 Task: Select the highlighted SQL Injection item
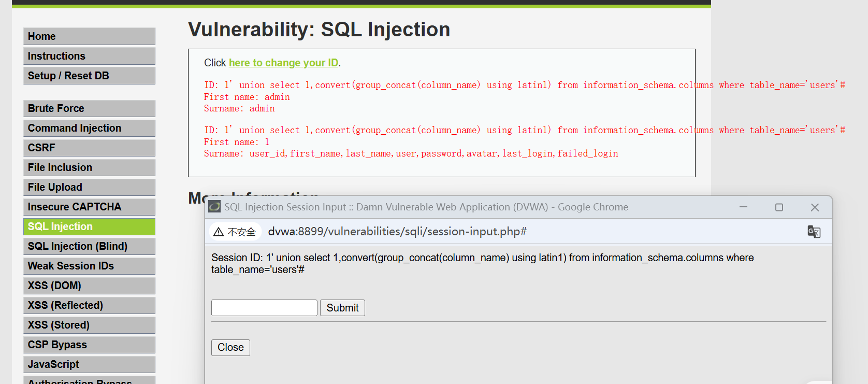pyautogui.click(x=89, y=226)
